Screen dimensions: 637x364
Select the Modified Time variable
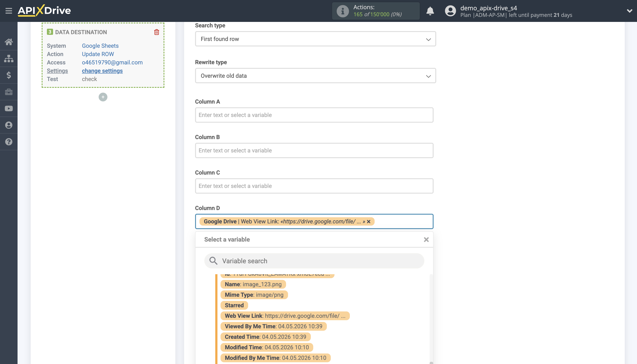coord(267,347)
